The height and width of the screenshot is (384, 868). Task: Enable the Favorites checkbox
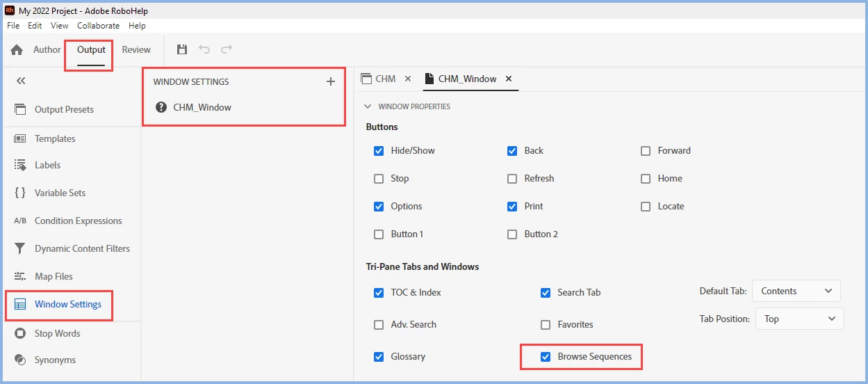(x=546, y=324)
